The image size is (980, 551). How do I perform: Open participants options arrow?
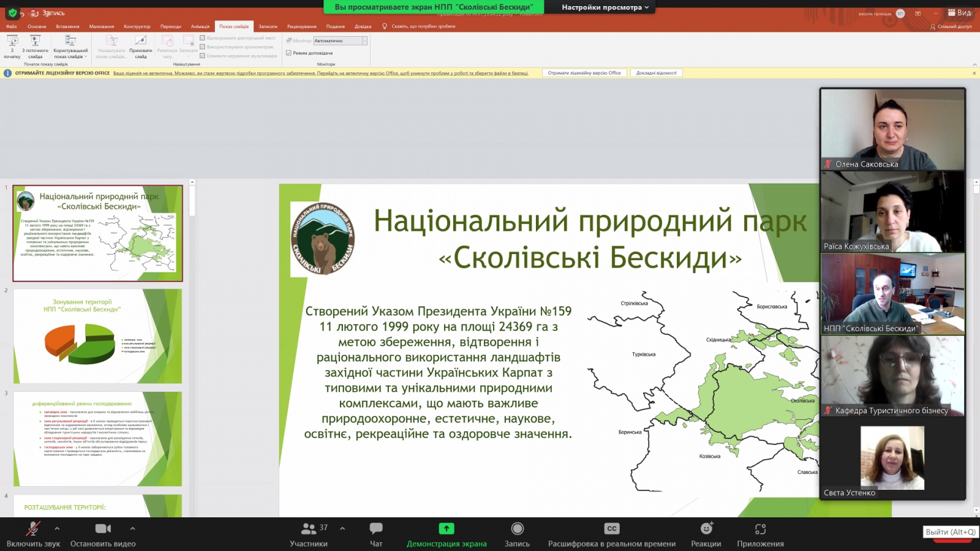click(x=342, y=528)
